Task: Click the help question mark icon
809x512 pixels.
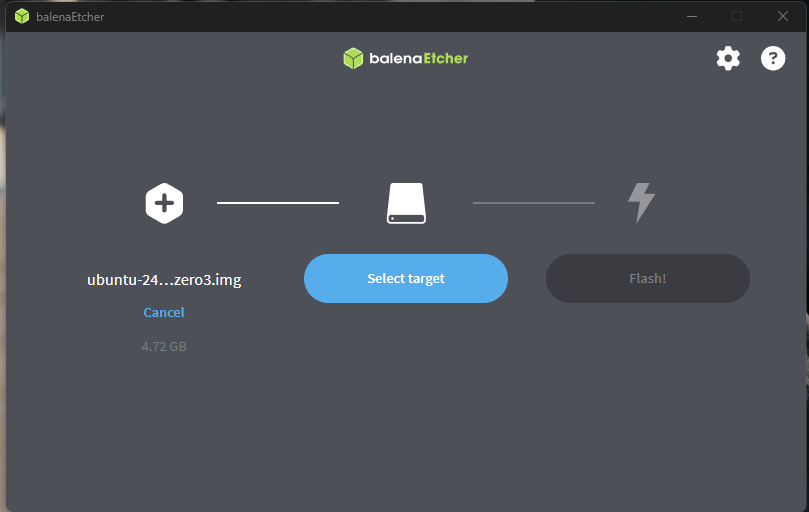Action: [773, 58]
